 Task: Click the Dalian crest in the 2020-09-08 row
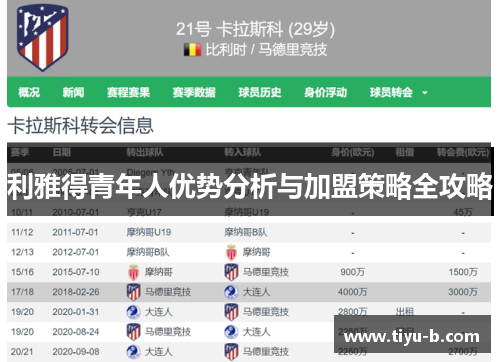133,352
